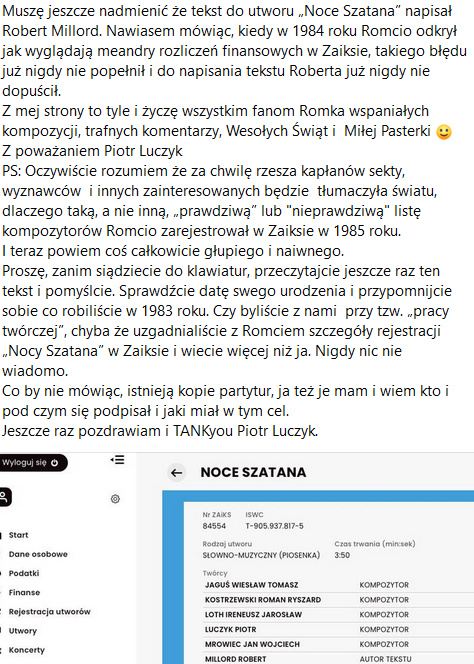Open settings gear icon in sidebar
Viewport: 474px width, 664px height.
(x=115, y=499)
